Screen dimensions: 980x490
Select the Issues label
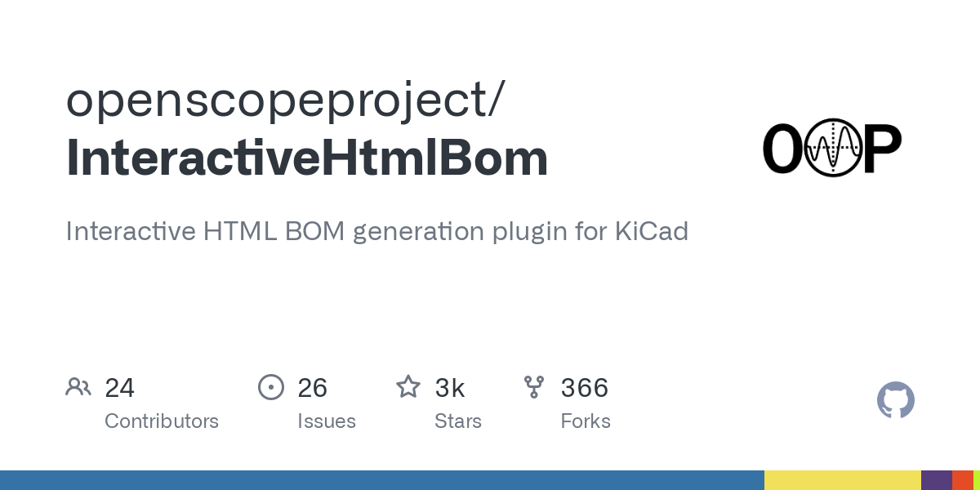pos(327,421)
